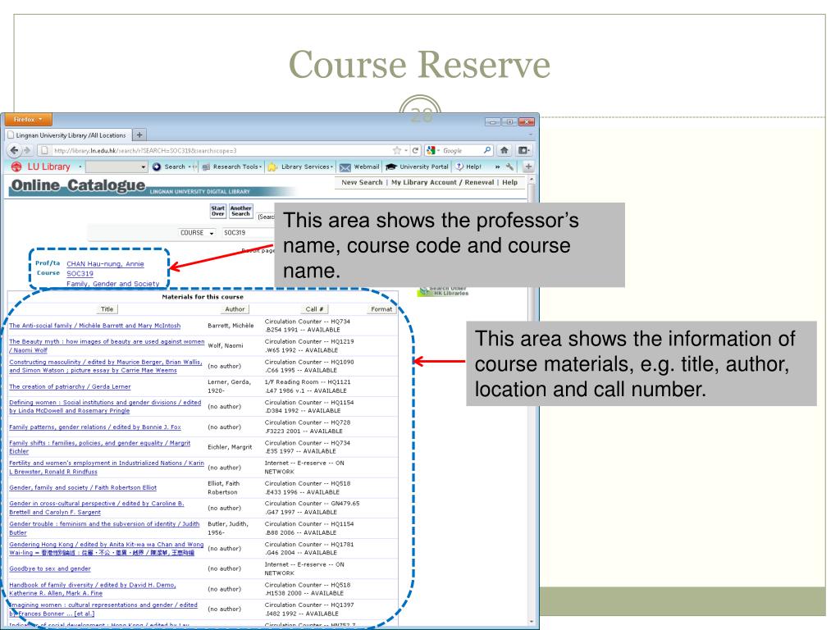This screenshot has width=840, height=630.
Task: Click the SOC319 search input field
Action: coord(249,233)
